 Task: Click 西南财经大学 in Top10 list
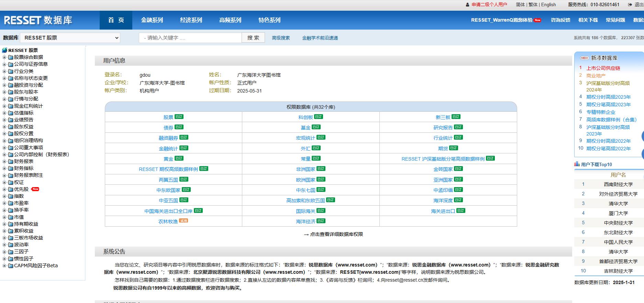click(x=618, y=184)
